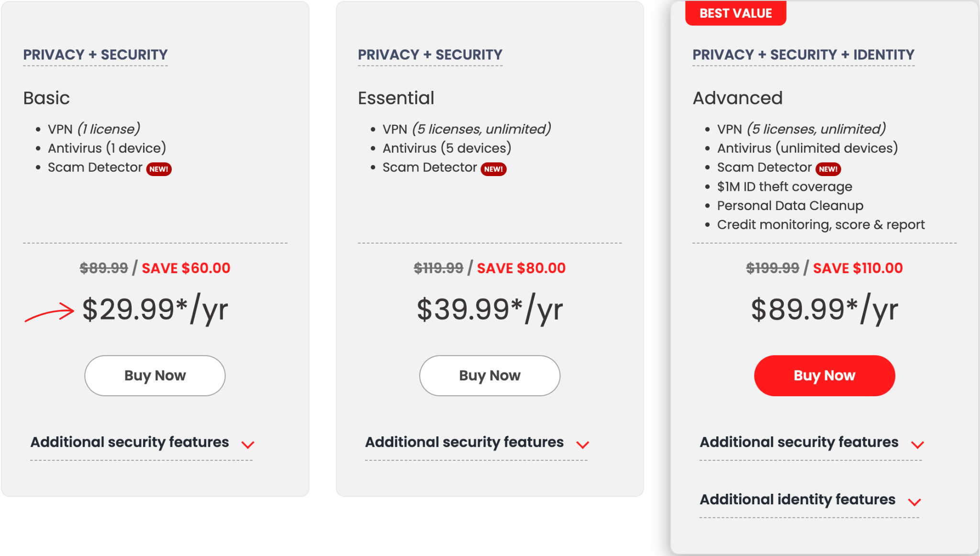
Task: Expand additional security features on Basic plan
Action: tap(130, 442)
